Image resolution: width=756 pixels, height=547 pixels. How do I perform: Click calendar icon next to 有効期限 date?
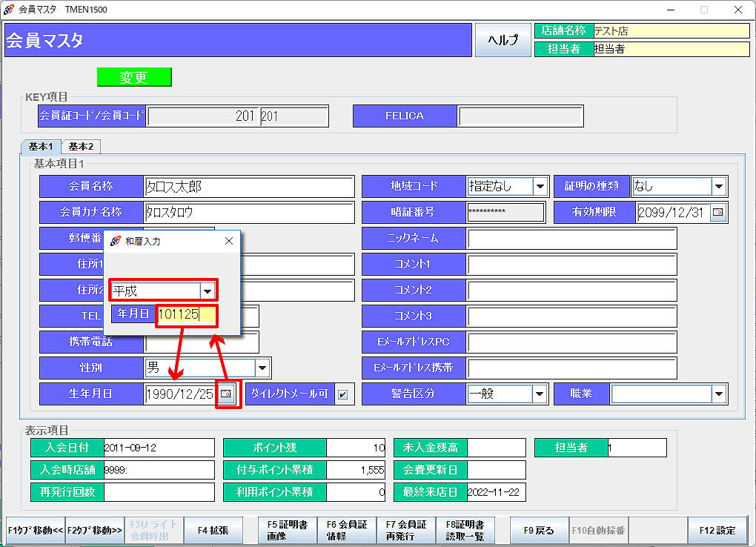(717, 213)
